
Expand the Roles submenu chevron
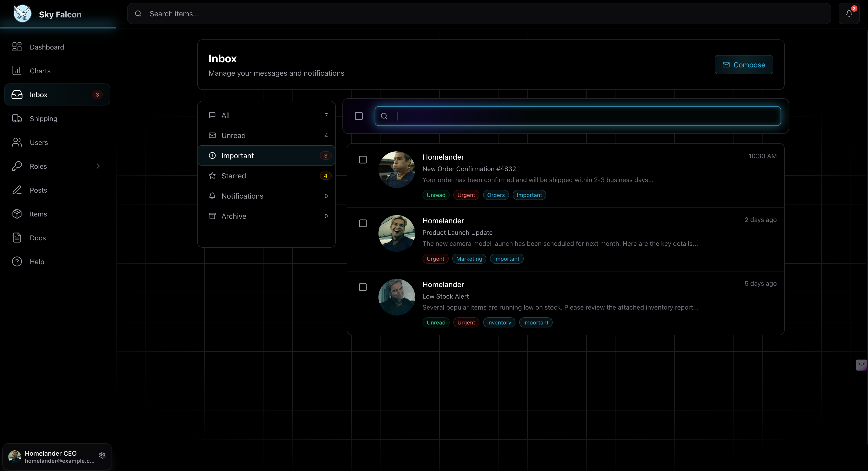pos(98,166)
